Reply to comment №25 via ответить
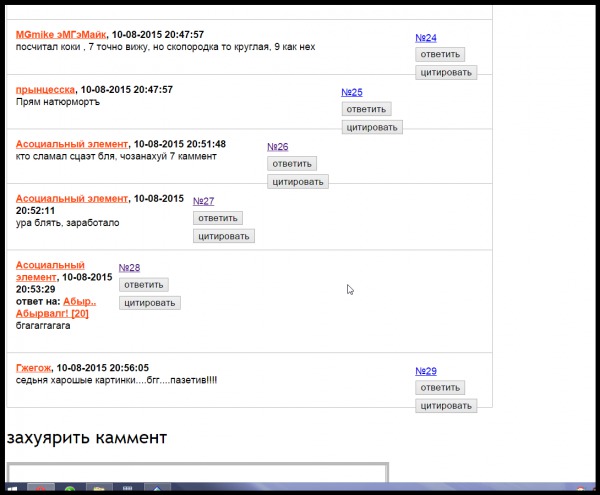Image resolution: width=600 pixels, height=495 pixels. click(366, 109)
